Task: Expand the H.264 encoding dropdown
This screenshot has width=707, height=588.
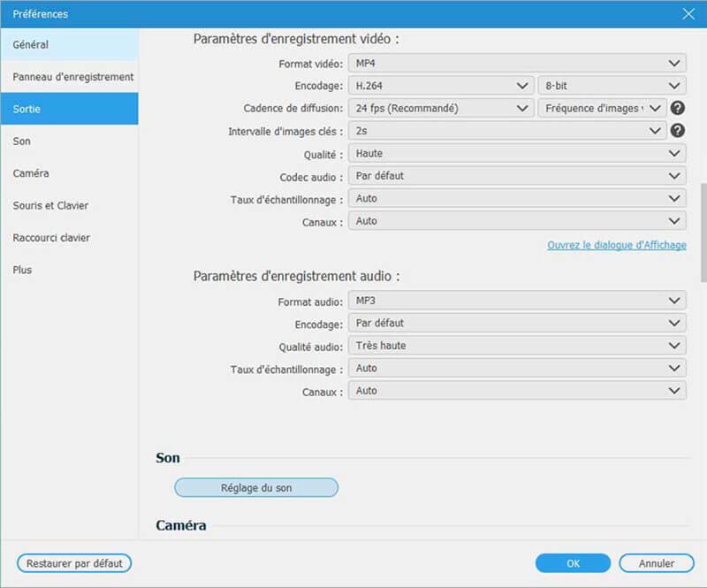Action: [439, 86]
